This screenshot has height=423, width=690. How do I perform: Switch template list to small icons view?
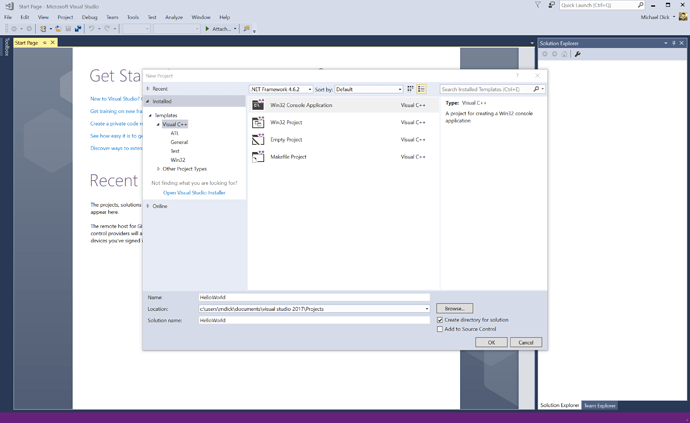coord(410,89)
